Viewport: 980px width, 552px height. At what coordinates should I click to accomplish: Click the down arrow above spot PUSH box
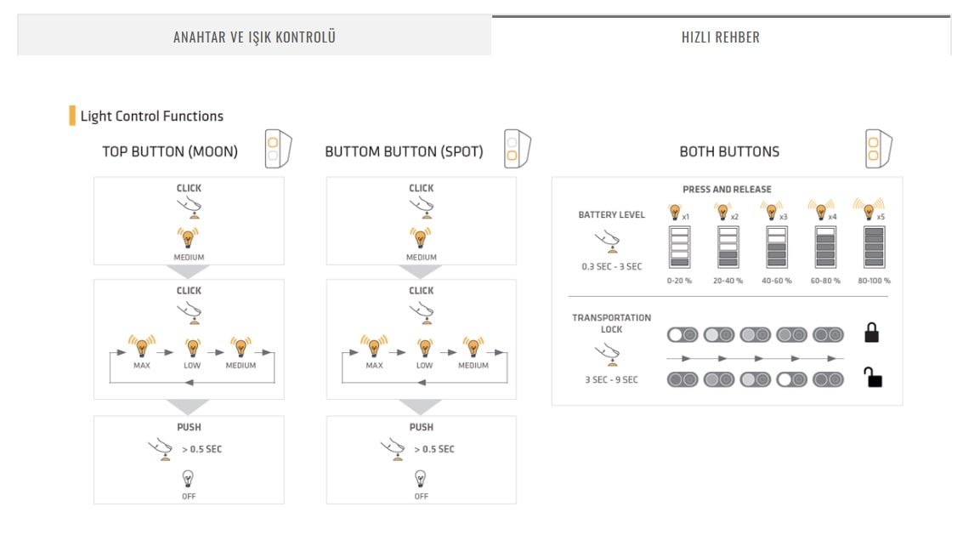point(421,407)
